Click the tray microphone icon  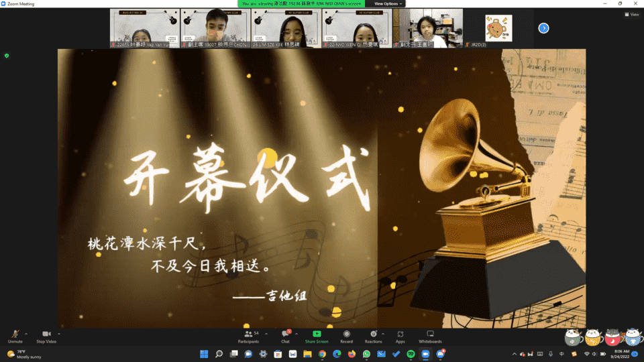[551, 354]
